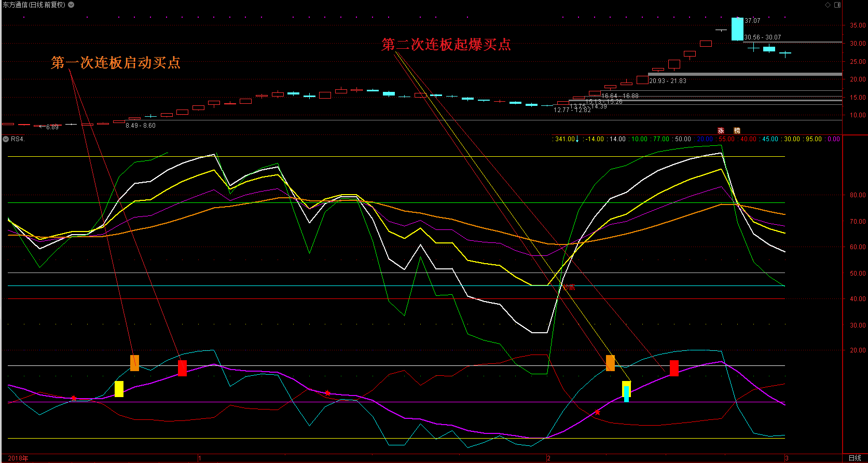Click 80.00 on the indicator axis
Image resolution: width=868 pixels, height=463 pixels.
click(857, 196)
